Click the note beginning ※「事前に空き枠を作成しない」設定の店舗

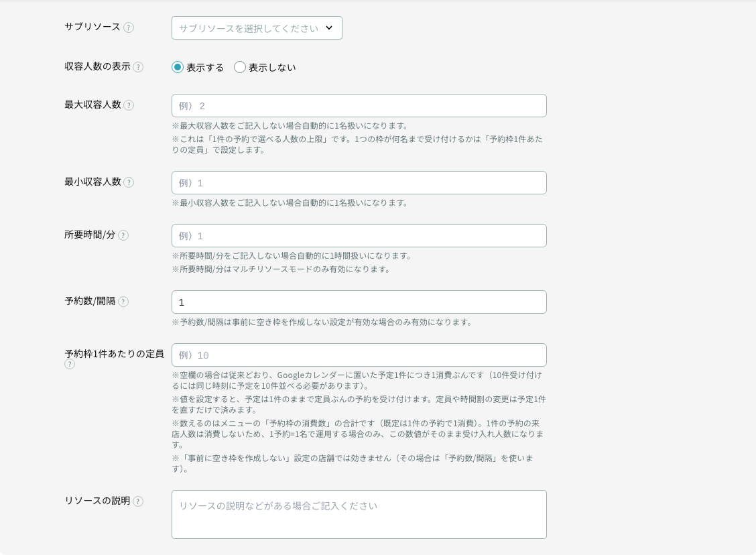[x=353, y=463]
